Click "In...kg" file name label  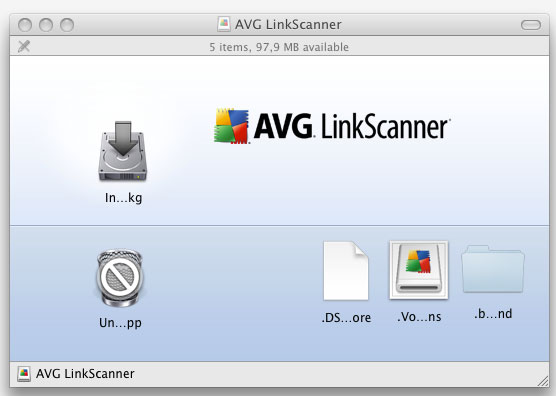(123, 198)
